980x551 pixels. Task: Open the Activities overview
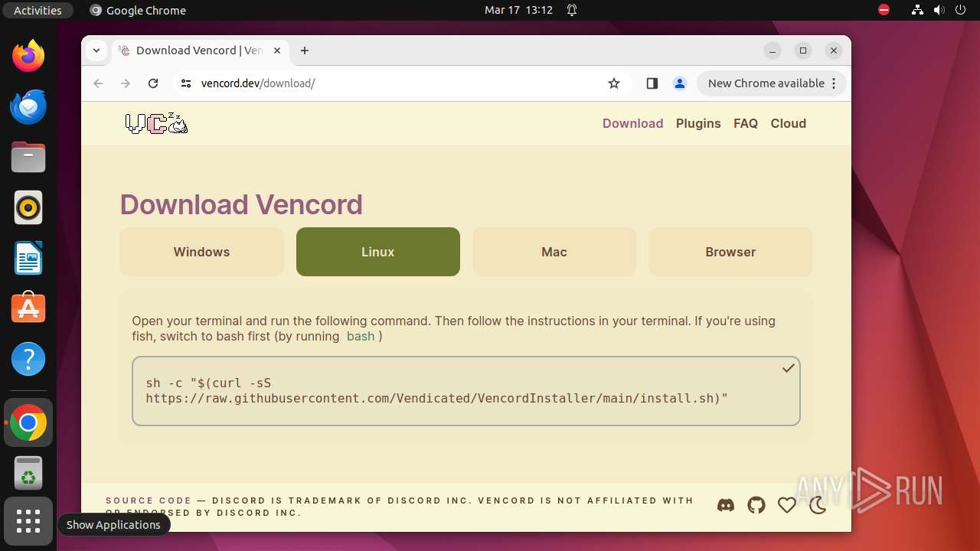tap(38, 10)
